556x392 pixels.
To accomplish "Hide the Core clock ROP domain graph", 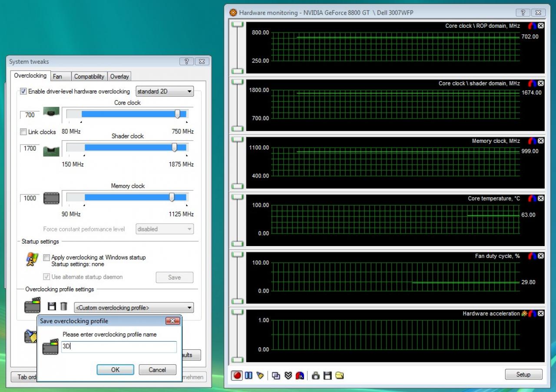I will (541, 26).
